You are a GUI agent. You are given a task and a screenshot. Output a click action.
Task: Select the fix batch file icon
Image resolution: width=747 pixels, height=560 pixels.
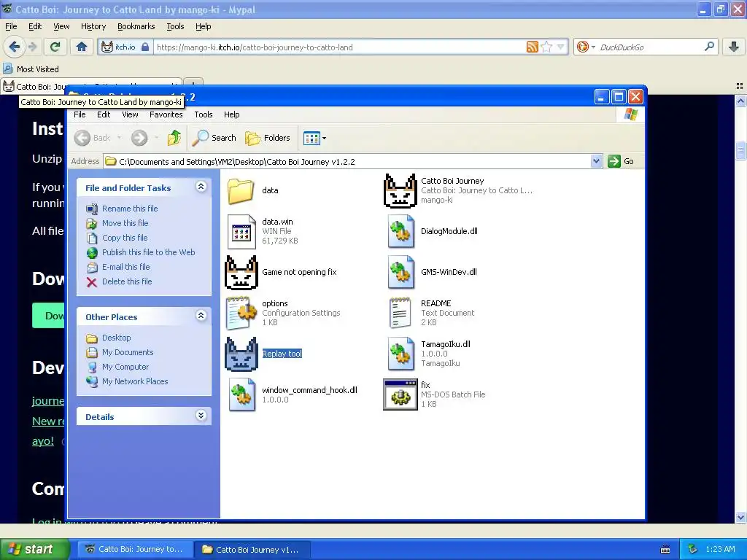[x=400, y=394]
